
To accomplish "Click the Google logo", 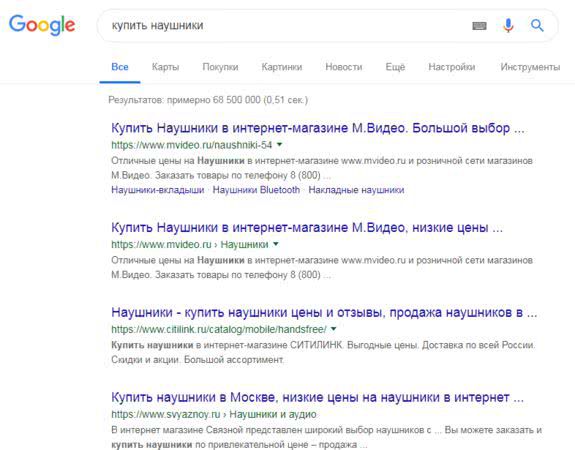I will [42, 25].
